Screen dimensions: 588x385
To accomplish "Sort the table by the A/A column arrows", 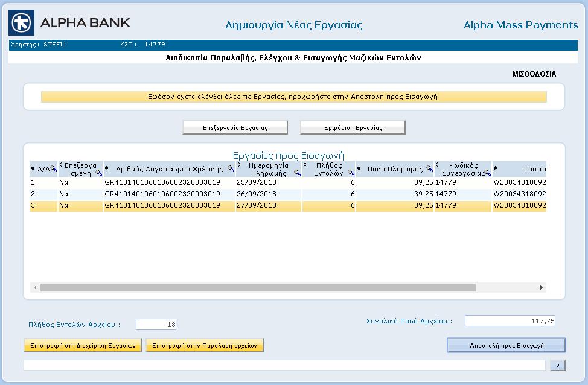I will tap(33, 168).
